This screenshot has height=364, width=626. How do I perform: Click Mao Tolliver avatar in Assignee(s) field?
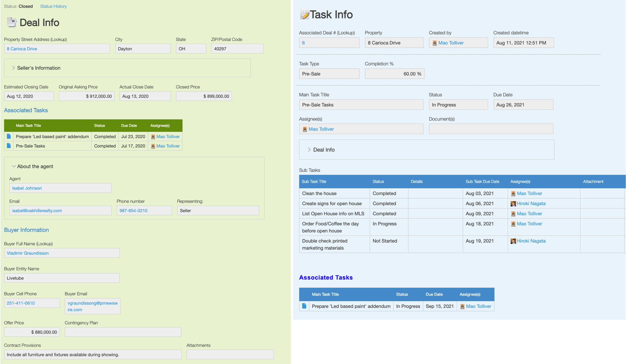click(305, 129)
